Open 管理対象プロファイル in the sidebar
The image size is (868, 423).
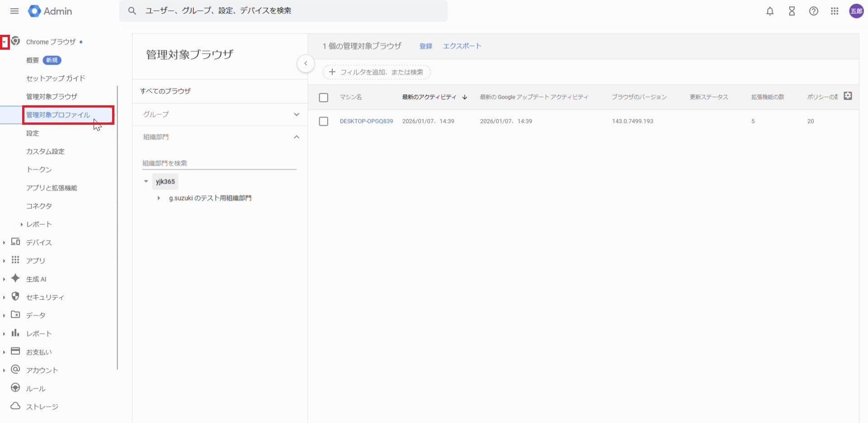(58, 115)
